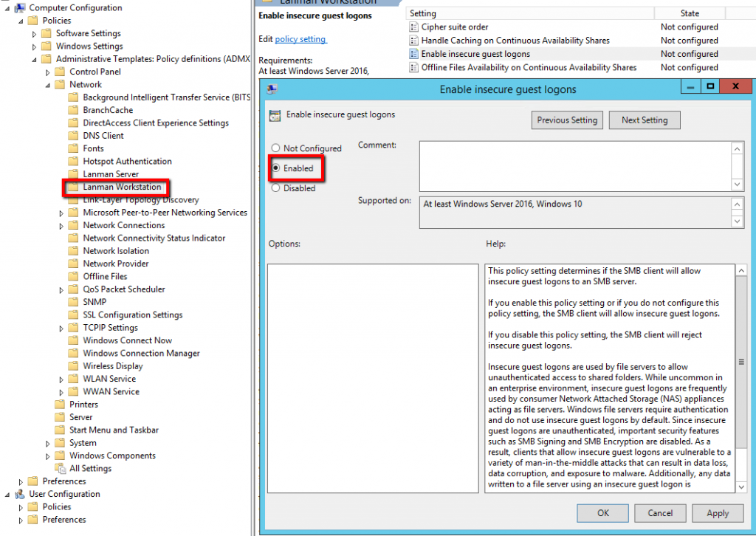Select Network Connectivity Status Indicator
Viewport: 756px width, 536px height.
[x=154, y=238]
